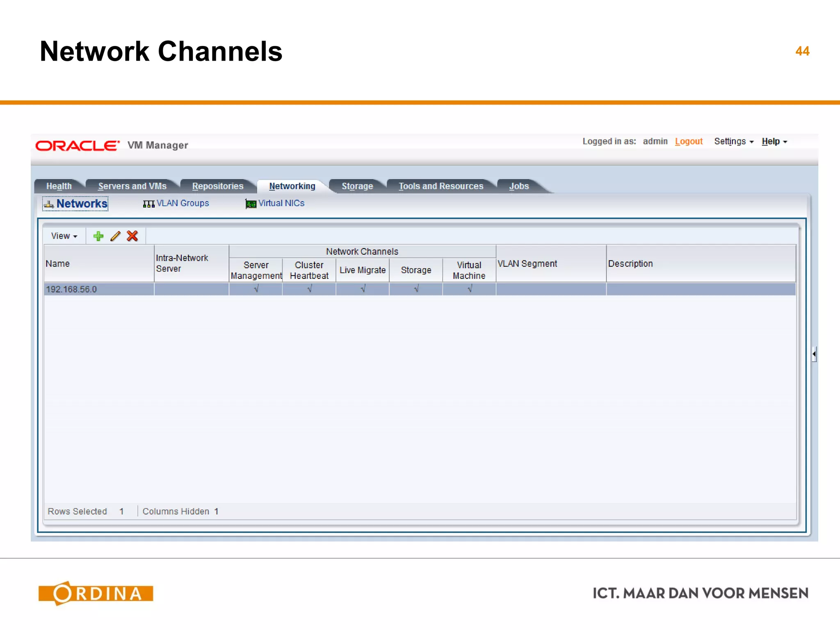This screenshot has height=630, width=840.
Task: Open the Networks subtab
Action: (x=75, y=203)
